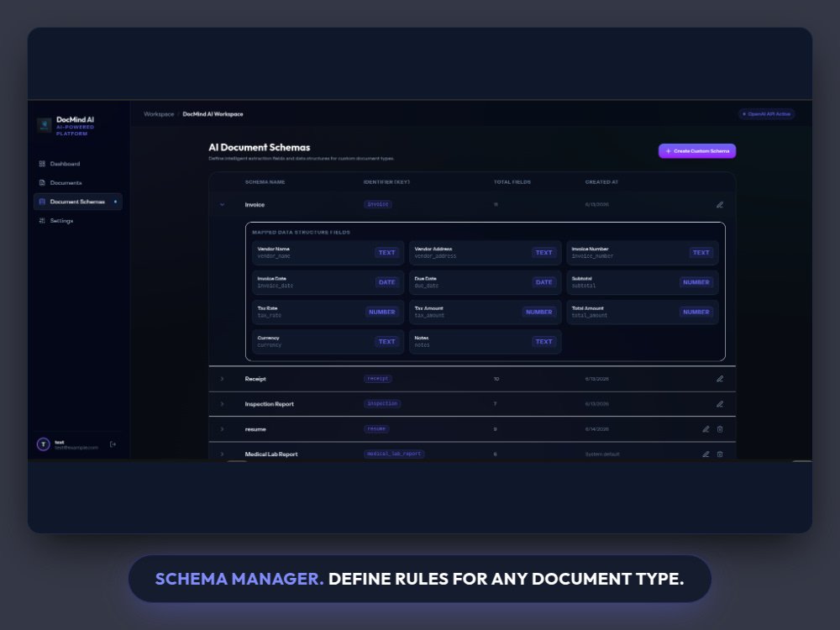Image resolution: width=840 pixels, height=630 pixels.
Task: Click the Receipt schema name
Action: (255, 379)
